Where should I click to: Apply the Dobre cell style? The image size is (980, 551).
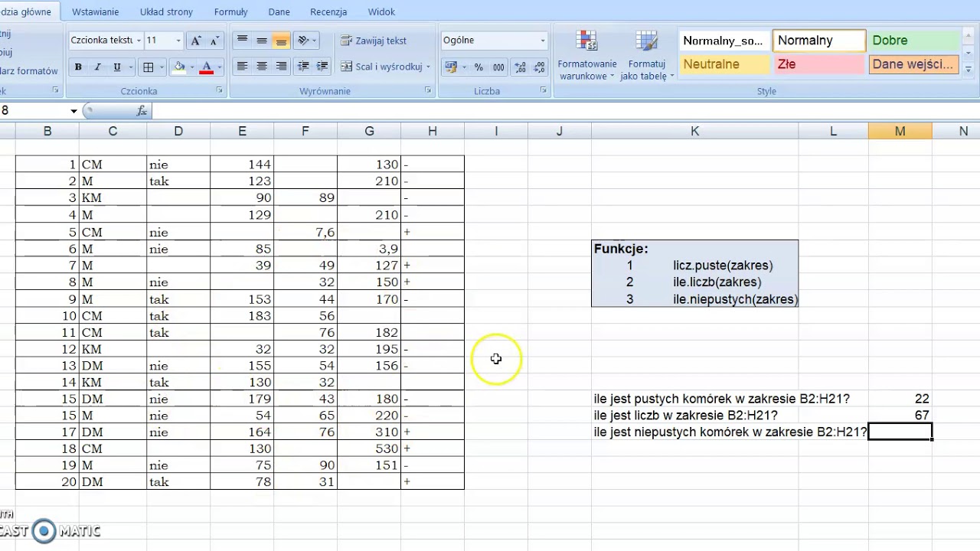[x=914, y=41]
